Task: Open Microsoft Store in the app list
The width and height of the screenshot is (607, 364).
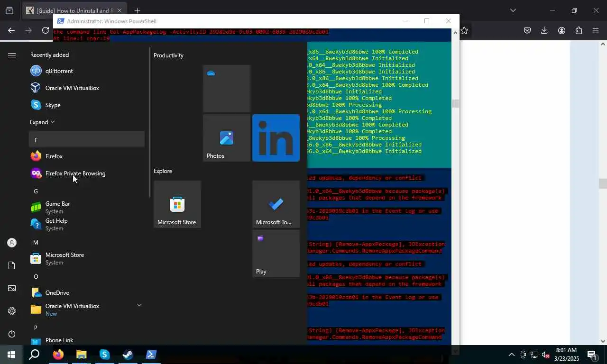Action: click(87, 259)
